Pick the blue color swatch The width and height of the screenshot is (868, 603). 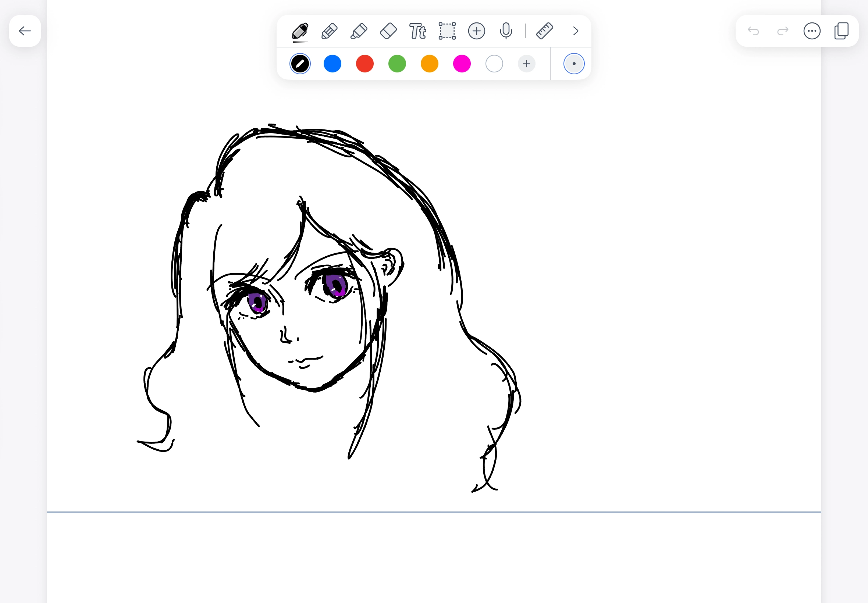coord(332,64)
